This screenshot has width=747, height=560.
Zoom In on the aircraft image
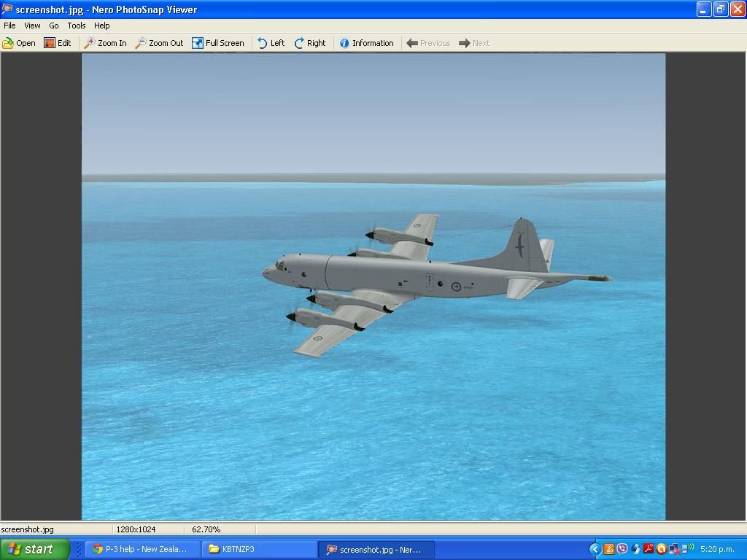point(105,43)
